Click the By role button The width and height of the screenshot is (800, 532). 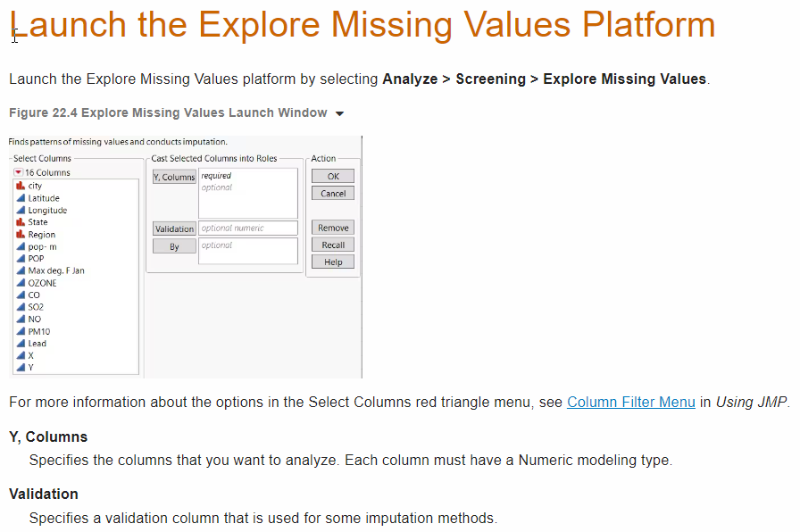click(x=174, y=246)
